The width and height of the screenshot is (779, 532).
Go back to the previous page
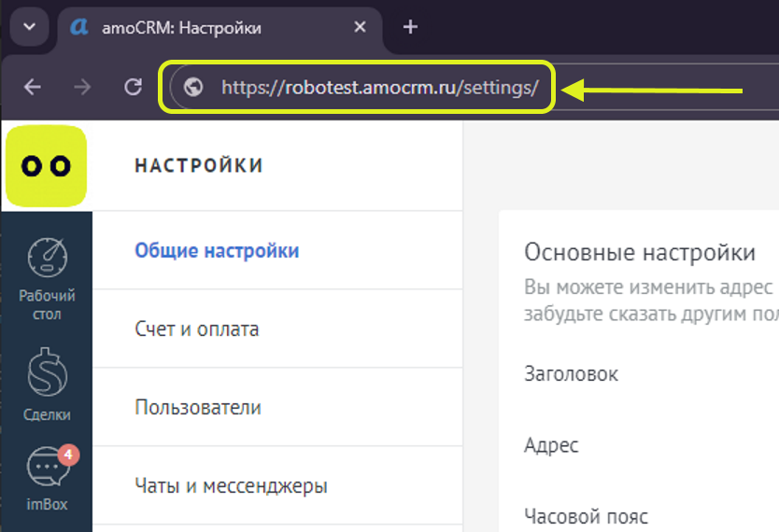pyautogui.click(x=33, y=88)
